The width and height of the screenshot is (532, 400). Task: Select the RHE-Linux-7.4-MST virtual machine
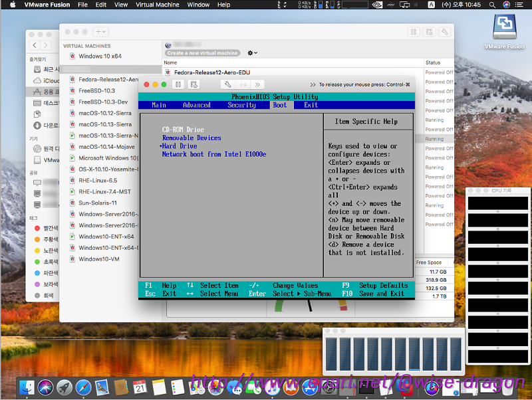point(104,191)
